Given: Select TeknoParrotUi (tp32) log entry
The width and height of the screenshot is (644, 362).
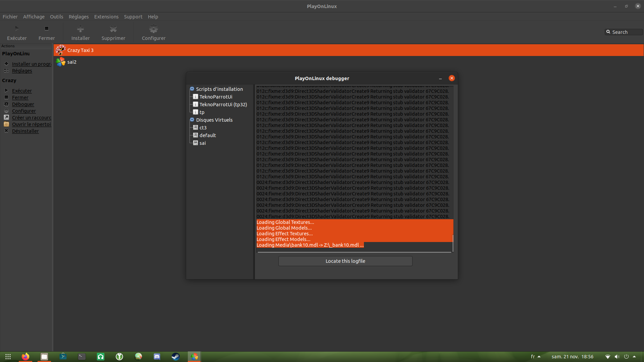Looking at the screenshot, I should point(223,105).
